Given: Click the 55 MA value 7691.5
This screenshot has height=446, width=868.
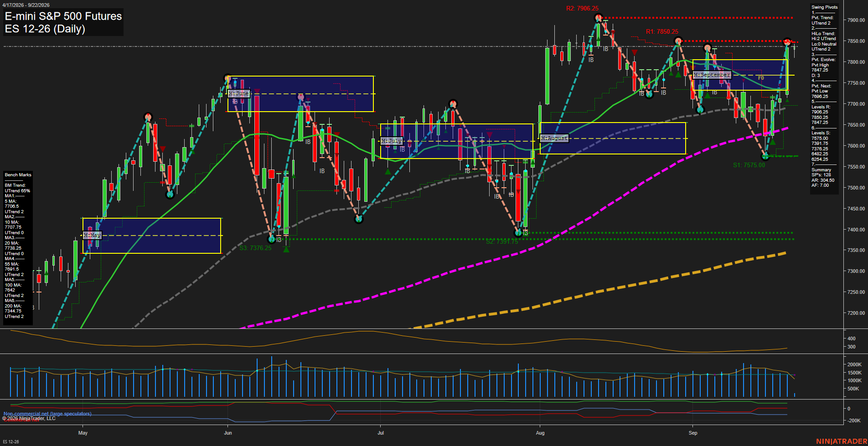Looking at the screenshot, I should point(11,269).
